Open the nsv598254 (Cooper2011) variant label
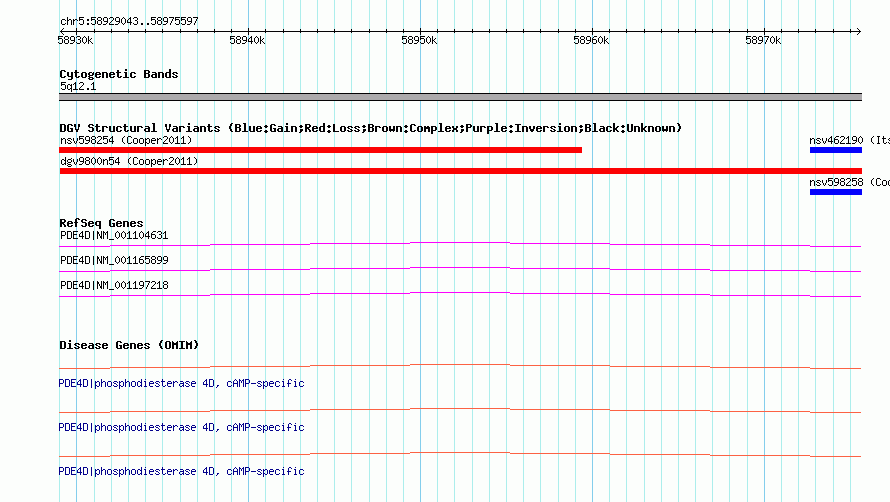The image size is (890, 502). [126, 140]
